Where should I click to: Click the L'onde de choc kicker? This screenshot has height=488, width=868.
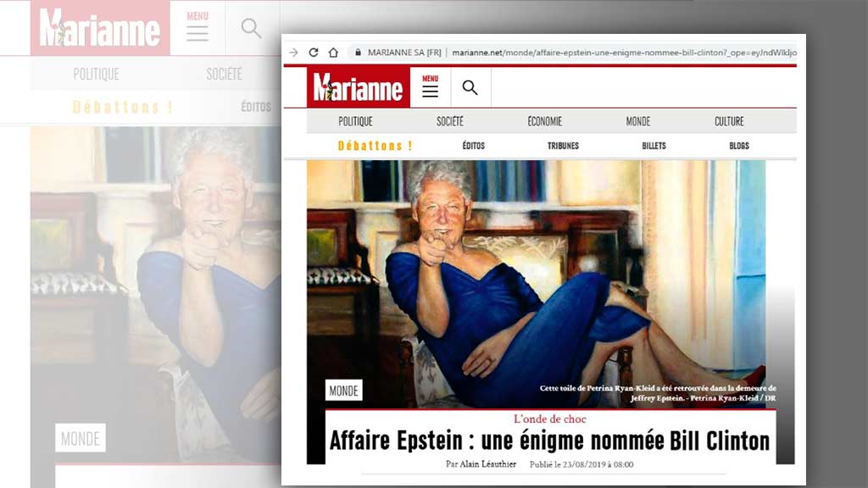(549, 419)
